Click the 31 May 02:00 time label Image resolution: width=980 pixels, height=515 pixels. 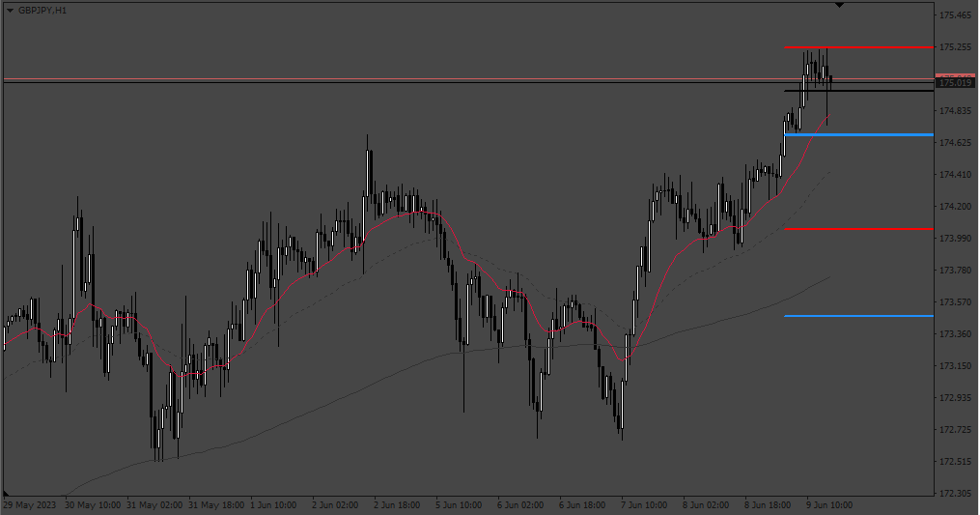pos(154,505)
